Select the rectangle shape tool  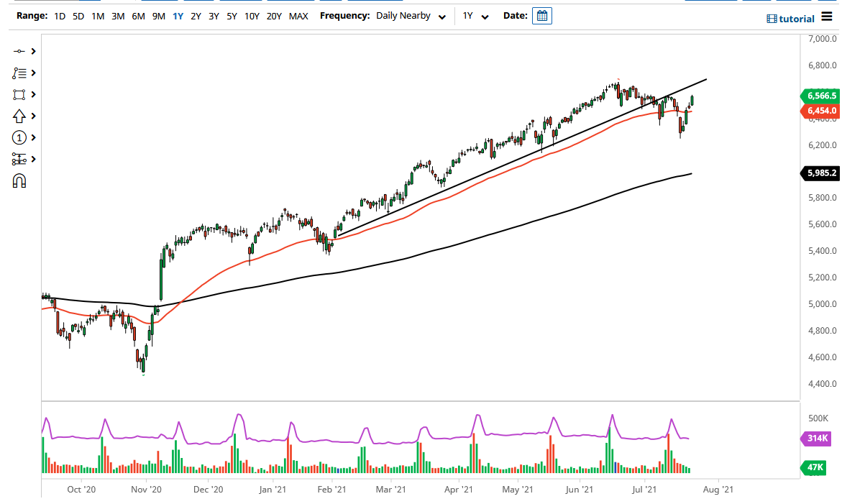(19, 94)
